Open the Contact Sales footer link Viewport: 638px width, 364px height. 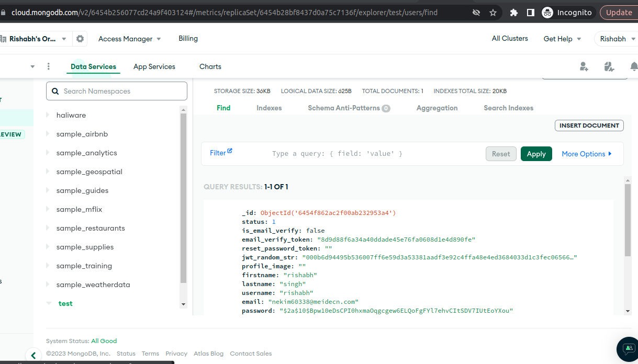coord(251,354)
